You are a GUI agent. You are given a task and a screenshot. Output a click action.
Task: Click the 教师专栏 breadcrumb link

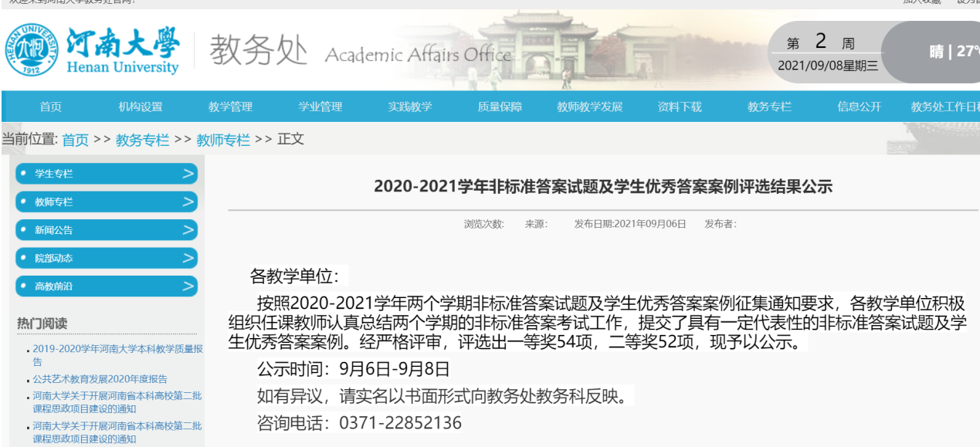(x=223, y=140)
